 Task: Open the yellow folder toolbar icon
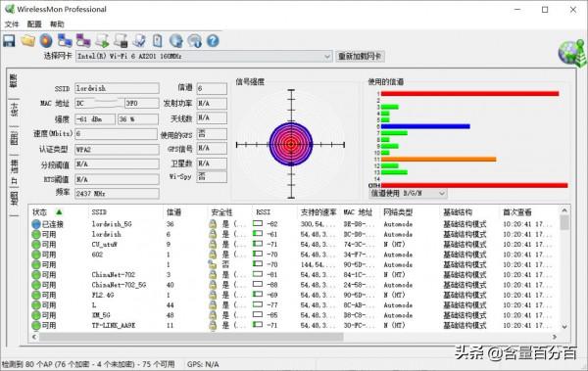coord(27,40)
